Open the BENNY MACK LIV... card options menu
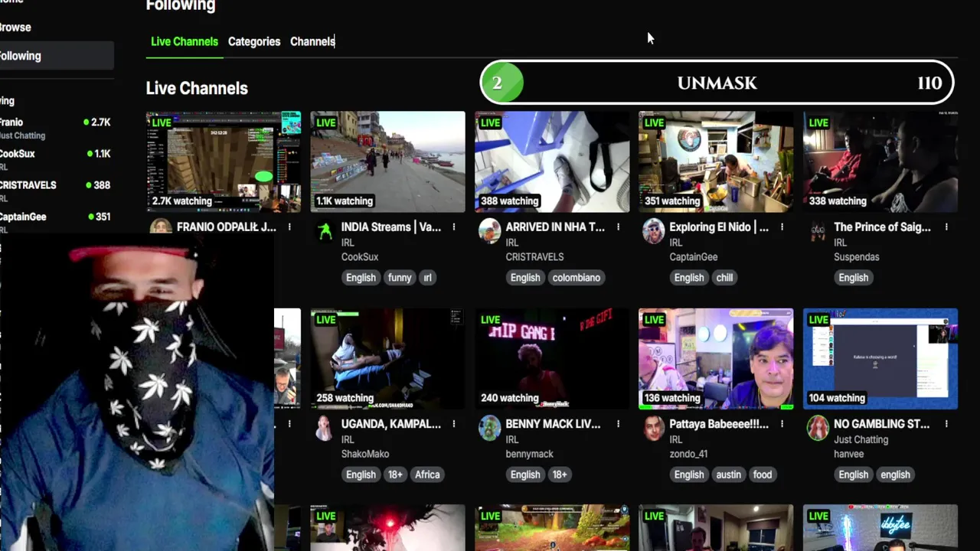980x551 pixels. tap(618, 424)
